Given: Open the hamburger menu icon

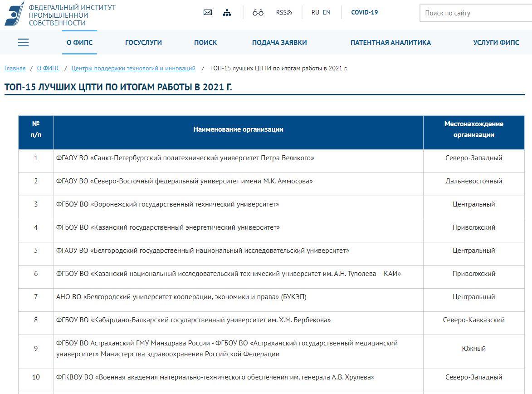Looking at the screenshot, I should [24, 43].
